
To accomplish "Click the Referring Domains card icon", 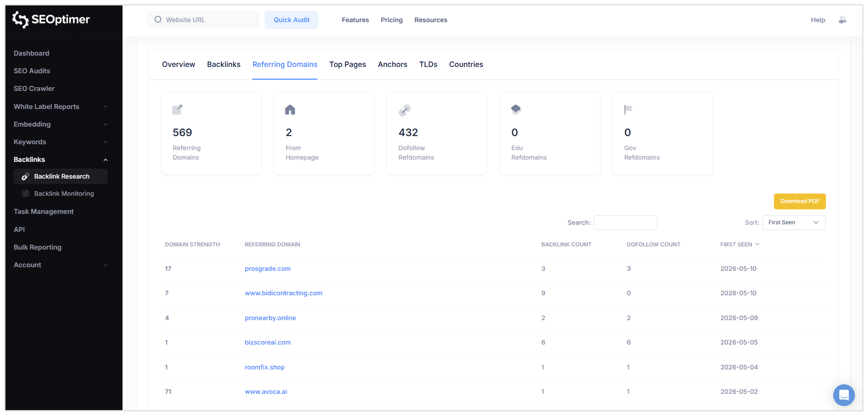I will pyautogui.click(x=177, y=109).
